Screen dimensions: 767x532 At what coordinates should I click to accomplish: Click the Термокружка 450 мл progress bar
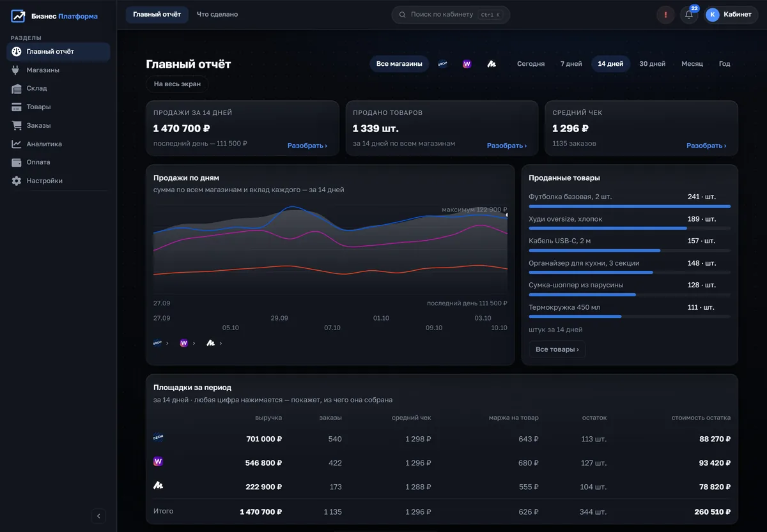click(630, 316)
